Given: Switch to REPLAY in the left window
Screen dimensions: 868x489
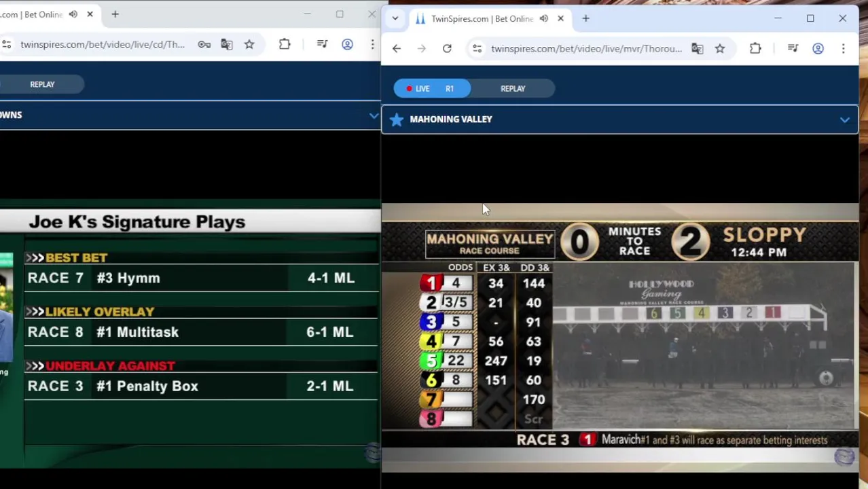Looking at the screenshot, I should click(42, 84).
